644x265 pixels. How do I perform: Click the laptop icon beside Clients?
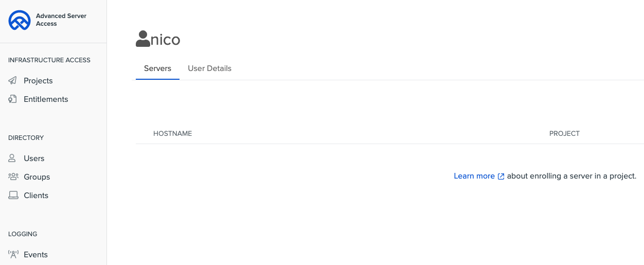point(13,196)
